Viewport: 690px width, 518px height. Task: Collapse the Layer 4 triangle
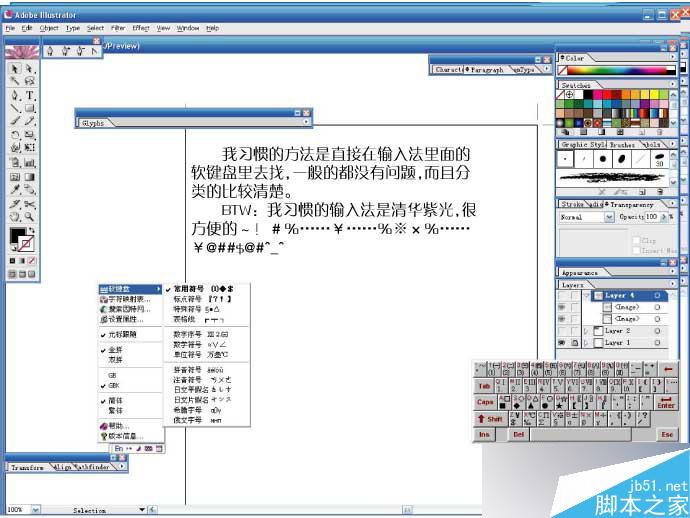[586, 296]
